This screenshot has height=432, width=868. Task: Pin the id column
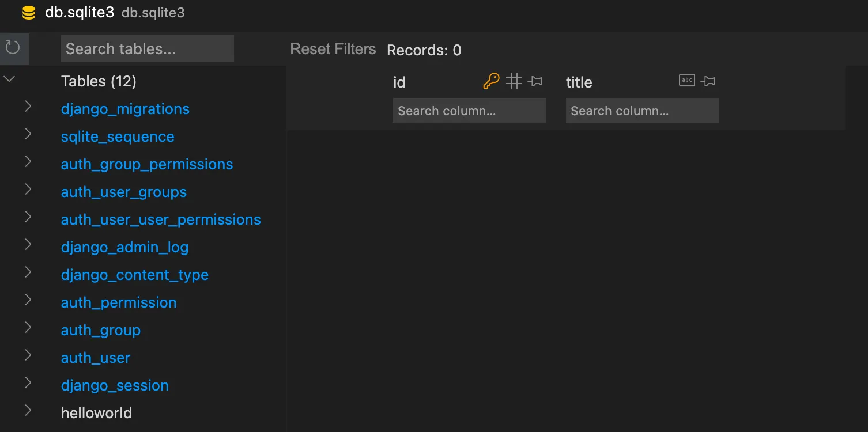tap(535, 81)
